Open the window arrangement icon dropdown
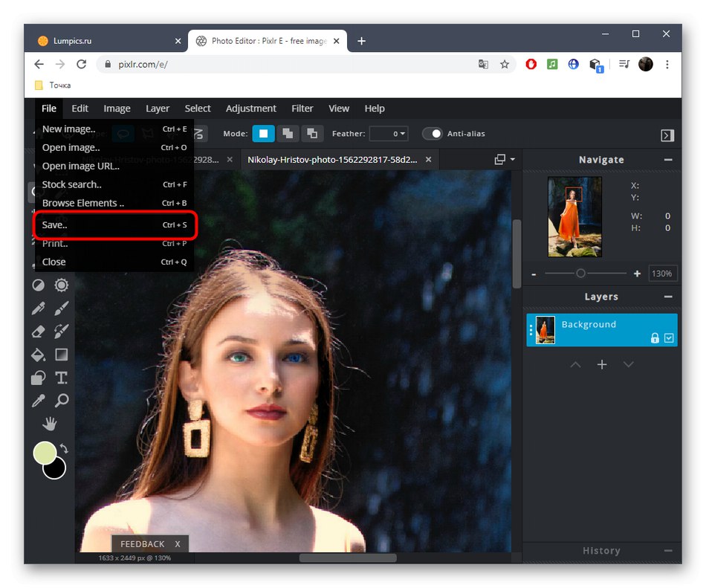Viewport: 706px width, 588px height. point(505,159)
